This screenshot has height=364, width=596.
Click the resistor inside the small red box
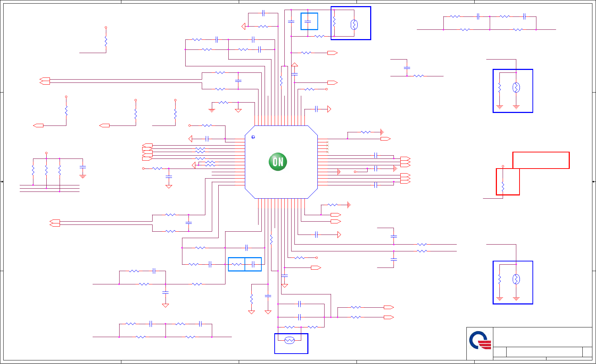tap(503, 186)
